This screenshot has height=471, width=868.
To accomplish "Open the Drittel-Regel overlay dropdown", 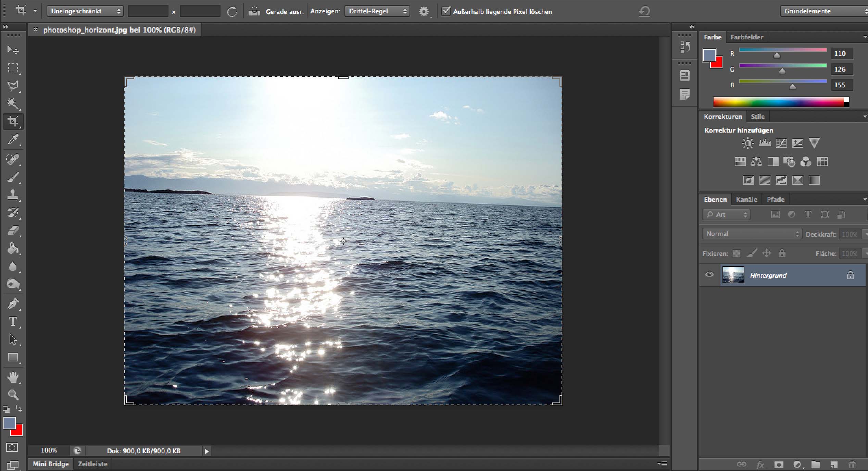I will click(377, 11).
